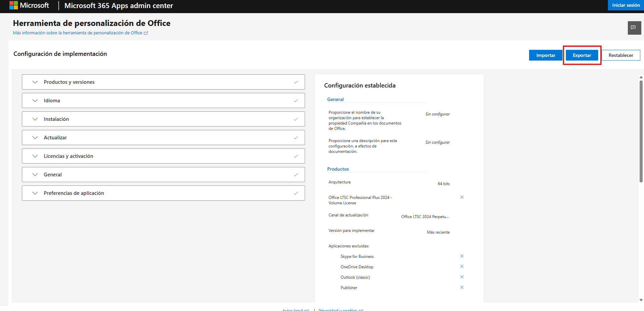Screen dimensions: 644x311
Task: Click the scrollbar down arrow
Action: click(x=641, y=300)
